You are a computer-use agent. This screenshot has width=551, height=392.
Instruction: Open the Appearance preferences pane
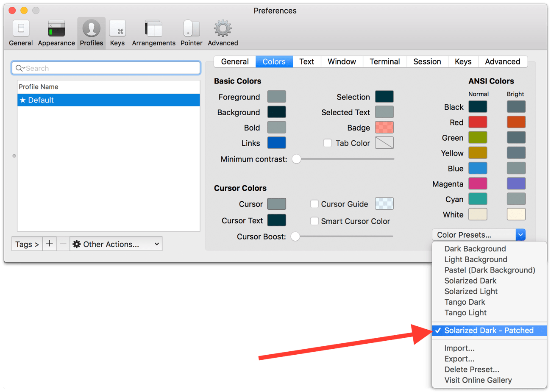pos(56,33)
